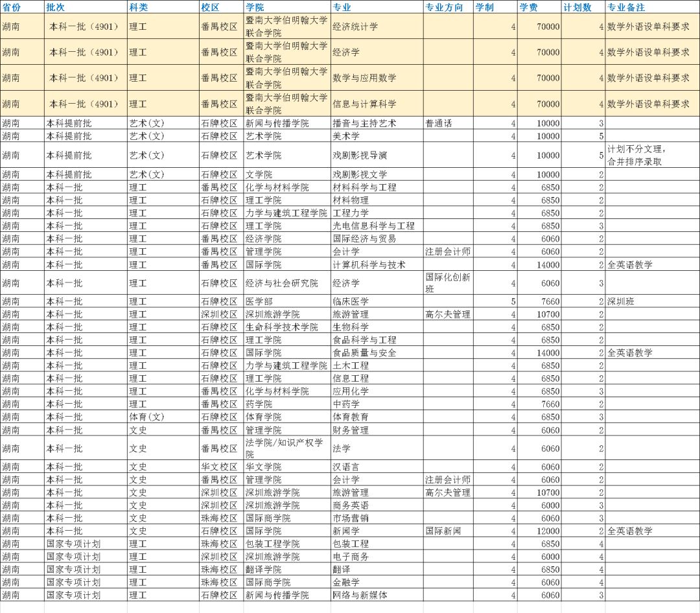Select the 法学院/知识产权学院 cell

(x=286, y=448)
